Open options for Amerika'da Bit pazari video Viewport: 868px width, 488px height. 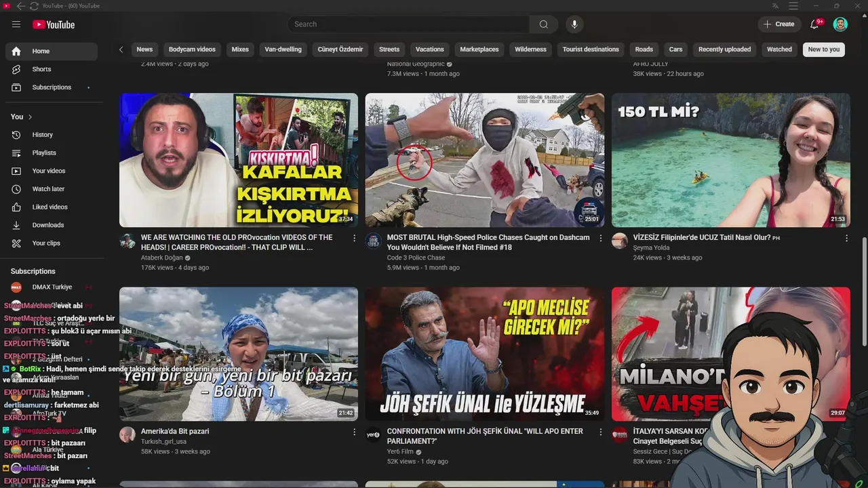(x=354, y=432)
